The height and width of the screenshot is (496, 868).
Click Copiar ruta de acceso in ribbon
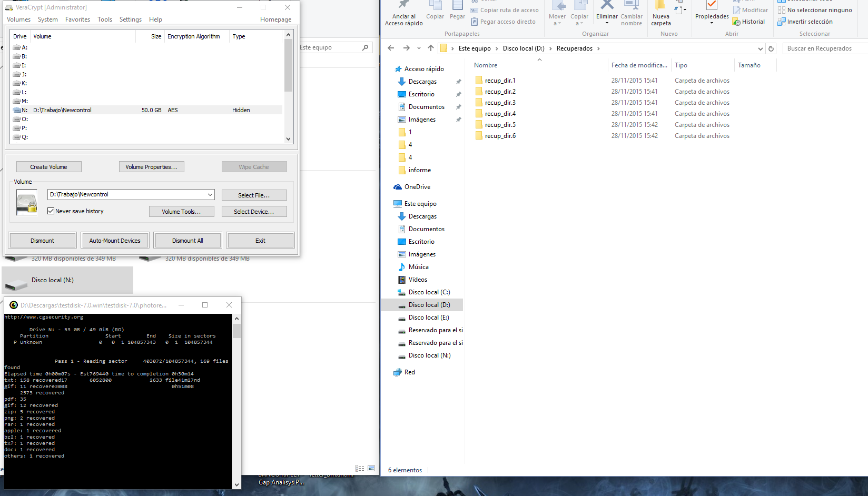click(505, 10)
